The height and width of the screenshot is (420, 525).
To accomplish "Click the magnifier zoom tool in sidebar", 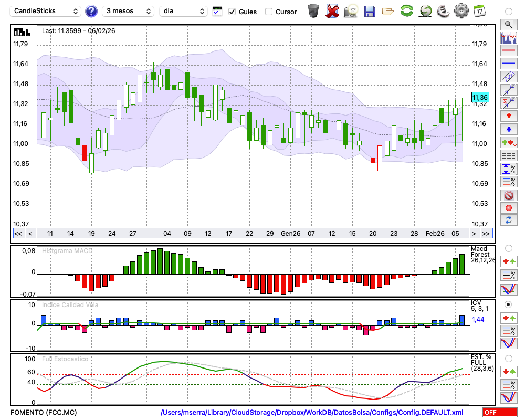I will [x=508, y=24].
